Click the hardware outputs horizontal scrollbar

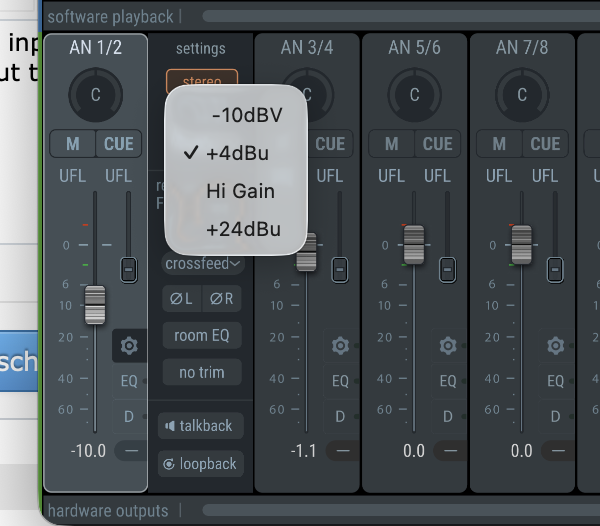(x=401, y=510)
